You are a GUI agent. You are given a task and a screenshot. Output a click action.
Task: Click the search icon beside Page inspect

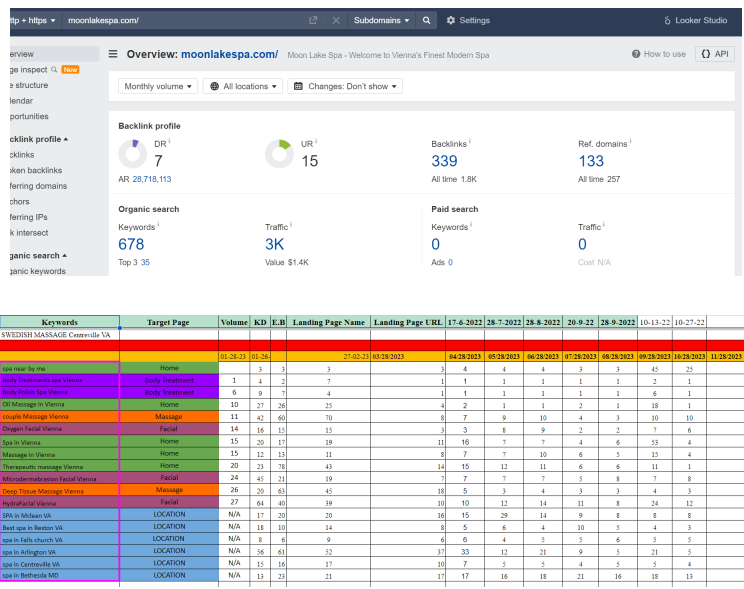[x=54, y=70]
